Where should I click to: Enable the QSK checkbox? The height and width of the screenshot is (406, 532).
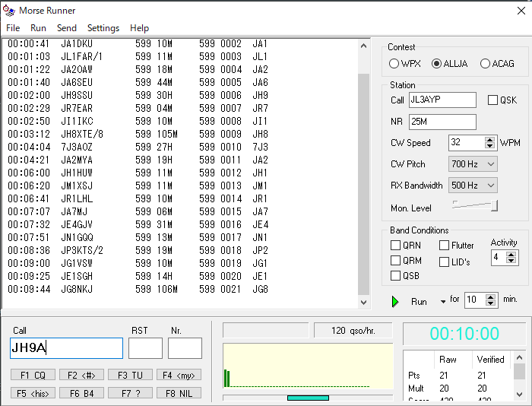[x=492, y=100]
